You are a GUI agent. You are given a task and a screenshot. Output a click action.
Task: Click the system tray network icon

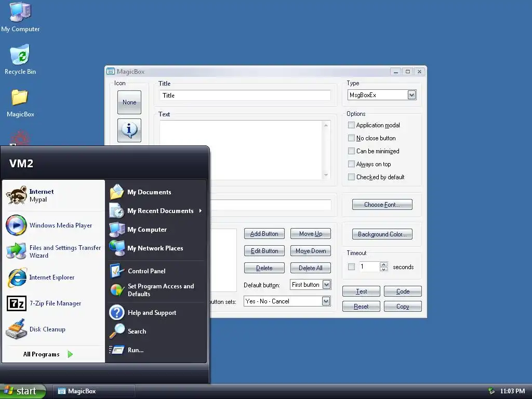tap(491, 391)
